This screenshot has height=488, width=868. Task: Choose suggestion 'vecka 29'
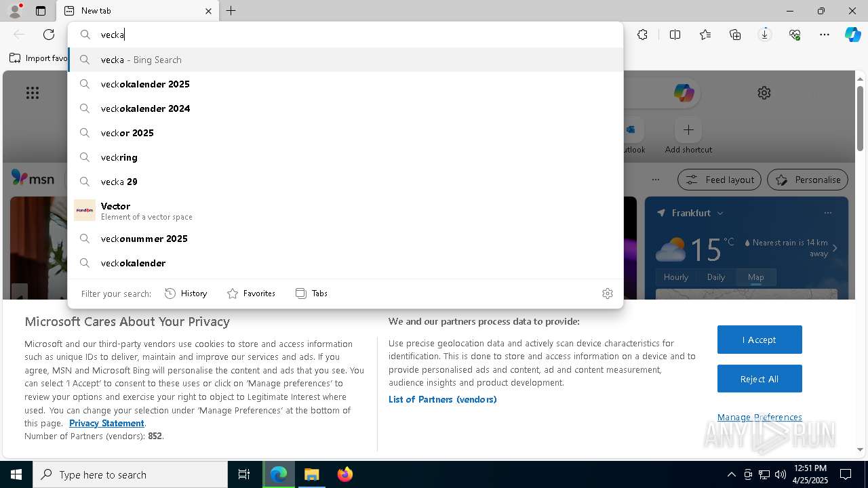coord(345,182)
